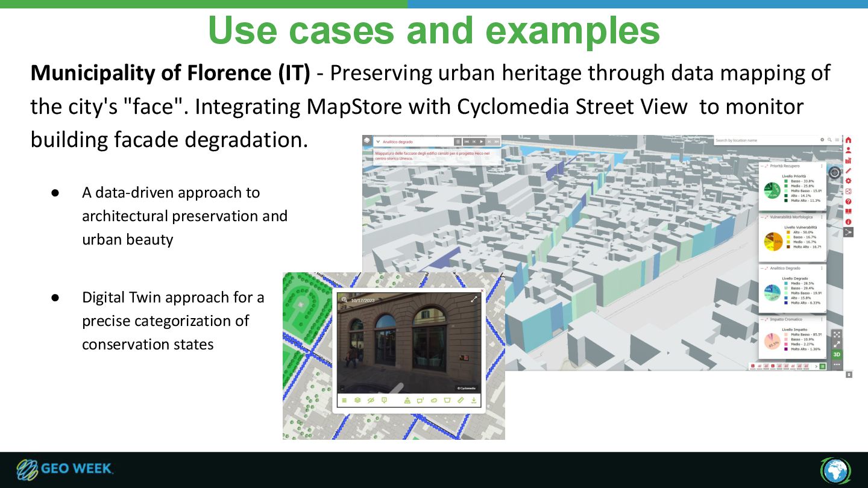Click the Vulnerabilità Morfologica pie chart

773,241
